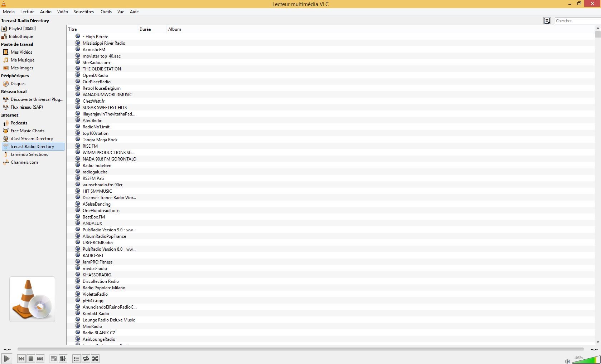Click the playlist scrollbar up arrow
The height and width of the screenshot is (364, 601).
(x=598, y=28)
